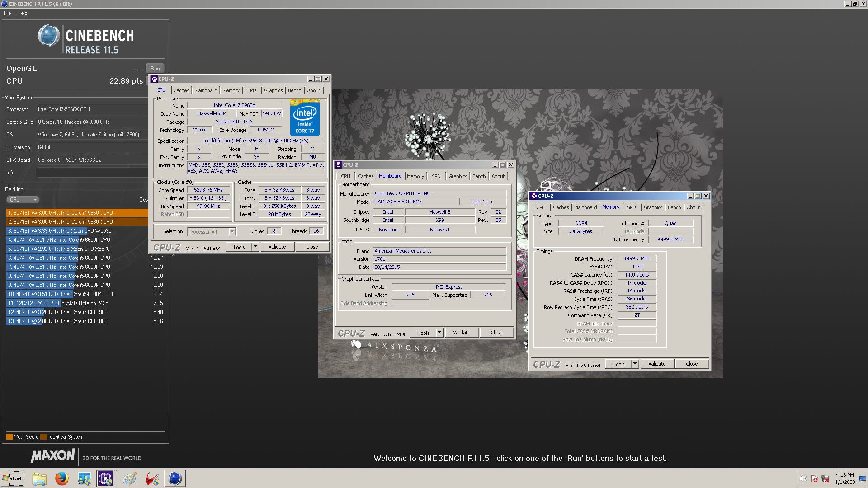The width and height of the screenshot is (868, 488).
Task: Open Graphics tab in CPU window
Action: point(274,90)
